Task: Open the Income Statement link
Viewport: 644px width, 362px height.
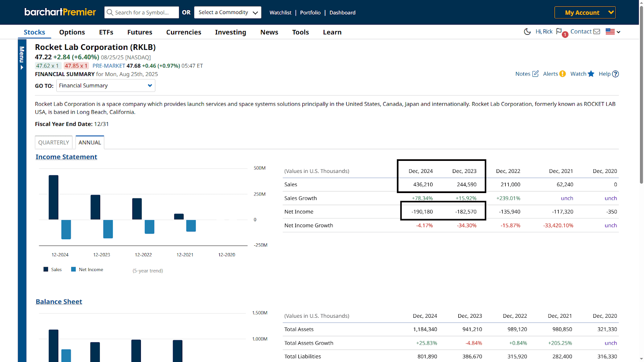Action: coord(66,157)
